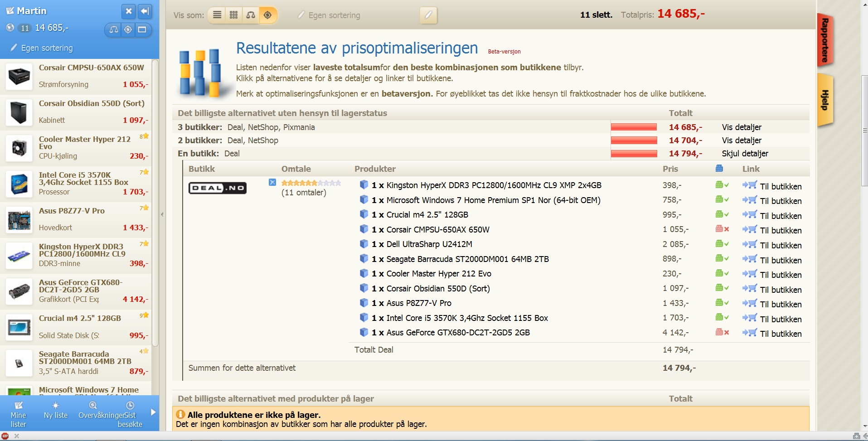This screenshot has height=441, width=868.
Task: Click the right arrow in the bottom sidebar menu
Action: pos(153,412)
